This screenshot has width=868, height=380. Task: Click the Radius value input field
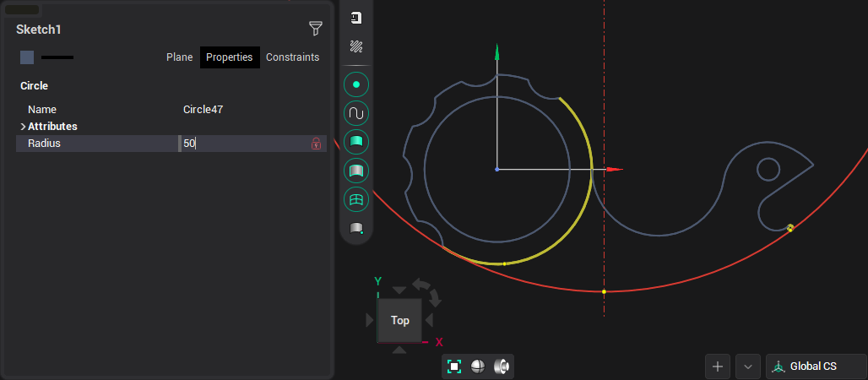pyautogui.click(x=243, y=144)
